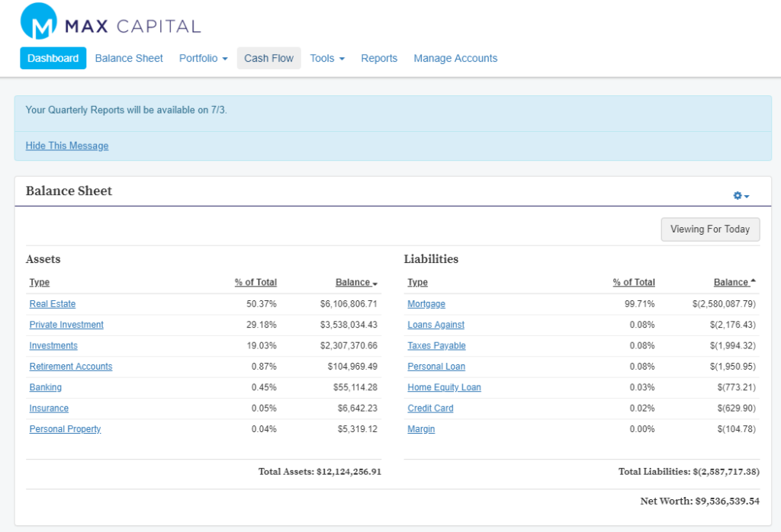Switch to the Cash Flow tab
The image size is (781, 532).
(x=268, y=58)
